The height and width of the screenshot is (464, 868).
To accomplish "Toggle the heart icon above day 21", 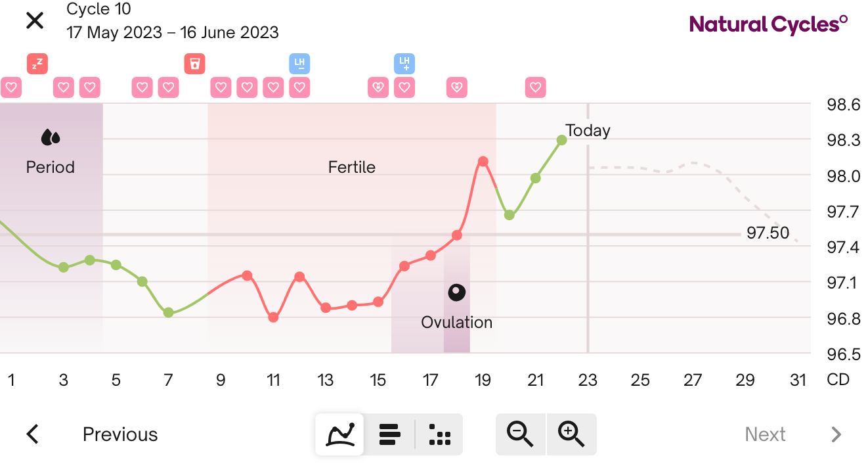I will tap(535, 87).
